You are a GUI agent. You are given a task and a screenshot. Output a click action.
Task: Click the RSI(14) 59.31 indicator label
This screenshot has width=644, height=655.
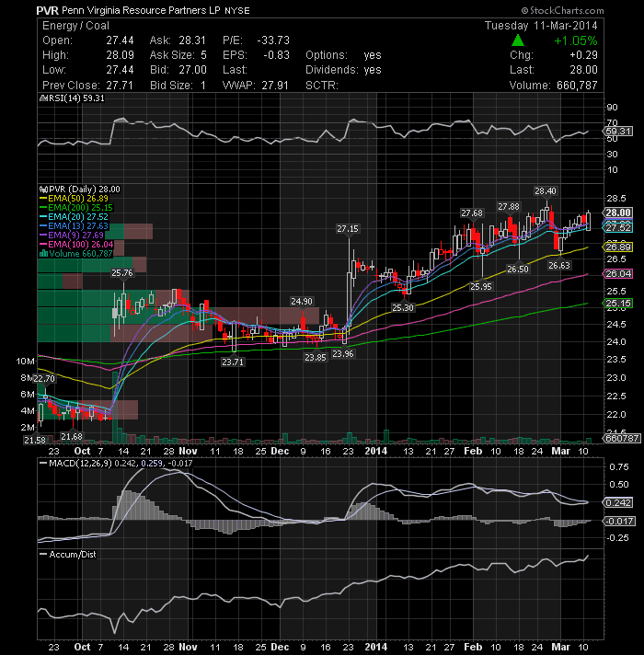pyautogui.click(x=72, y=98)
